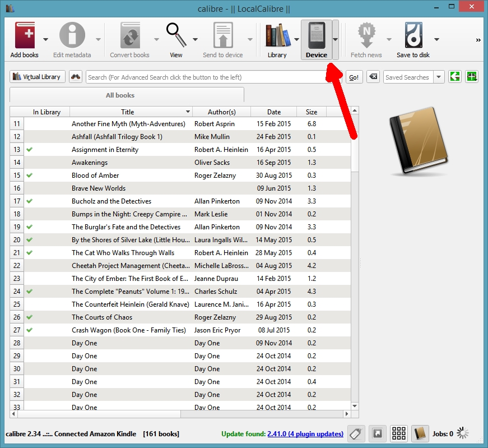Select row number 22 header
488x448 pixels.
click(17, 265)
